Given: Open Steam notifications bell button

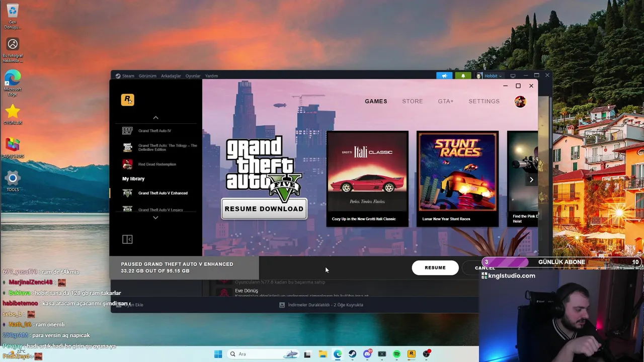Looking at the screenshot, I should 463,76.
